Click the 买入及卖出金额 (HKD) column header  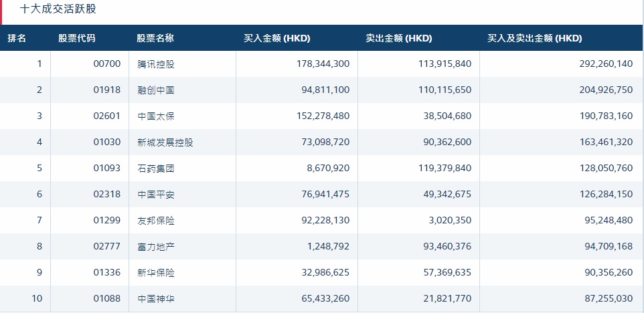(x=535, y=38)
